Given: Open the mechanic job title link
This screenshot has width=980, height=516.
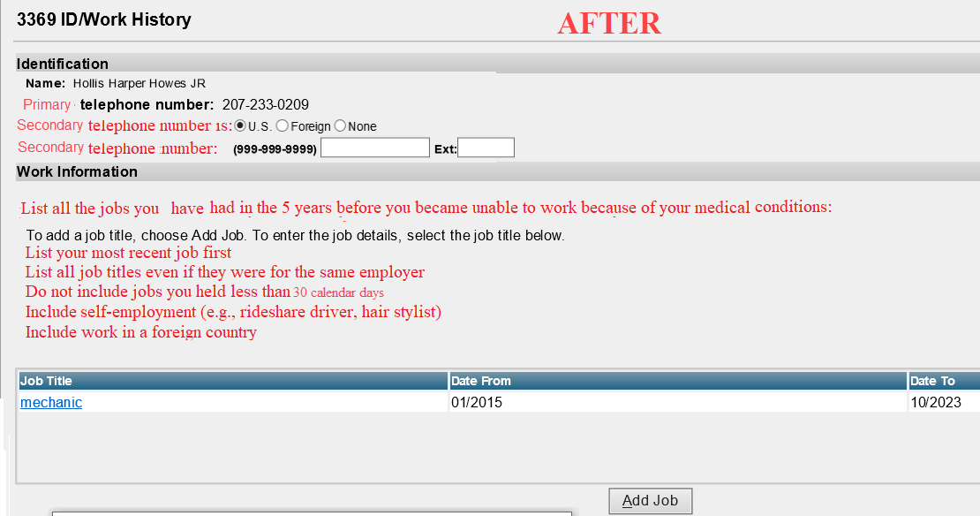Looking at the screenshot, I should point(51,402).
